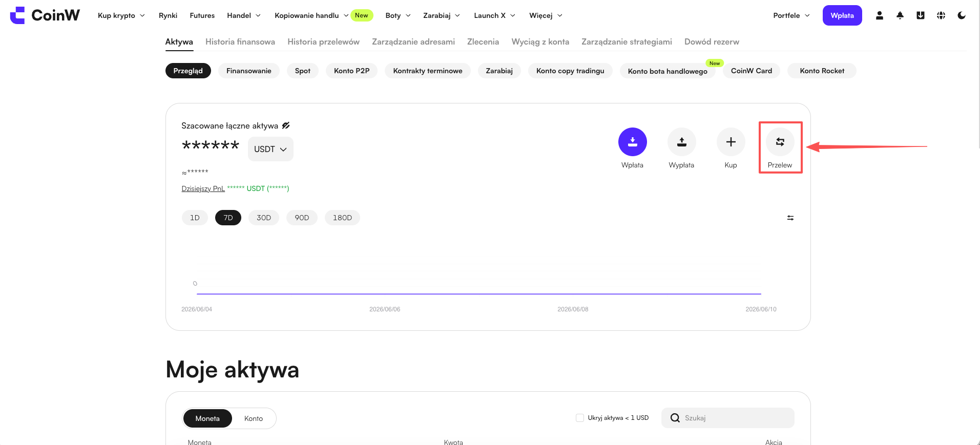Focus the Szukaj search field
The image size is (980, 445).
click(728, 418)
